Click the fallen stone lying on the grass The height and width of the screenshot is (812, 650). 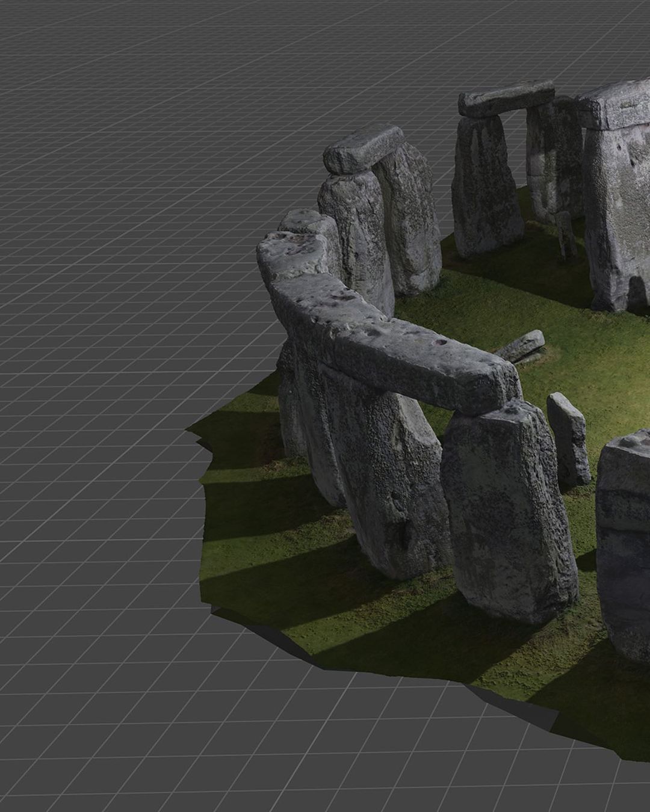[x=521, y=346]
